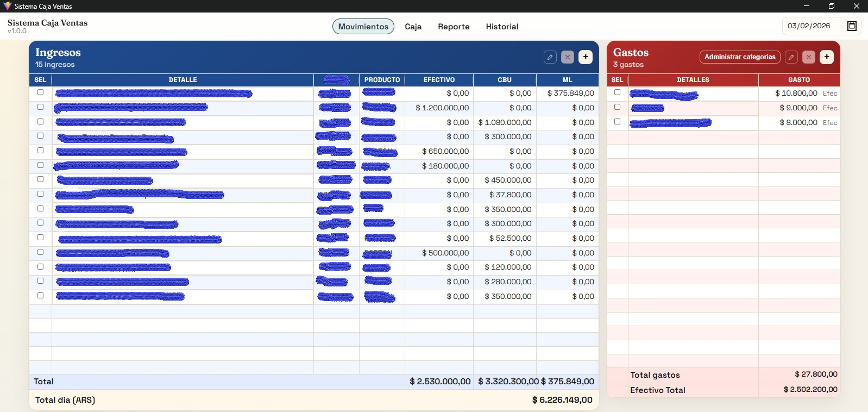Image resolution: width=868 pixels, height=412 pixels.
Task: Add a new ingreso with plus icon
Action: coord(586,57)
